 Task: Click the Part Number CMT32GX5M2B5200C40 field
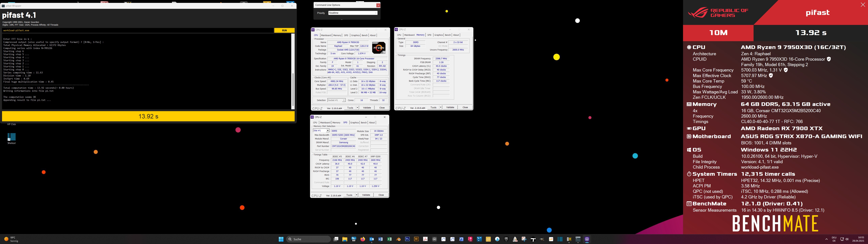click(343, 146)
